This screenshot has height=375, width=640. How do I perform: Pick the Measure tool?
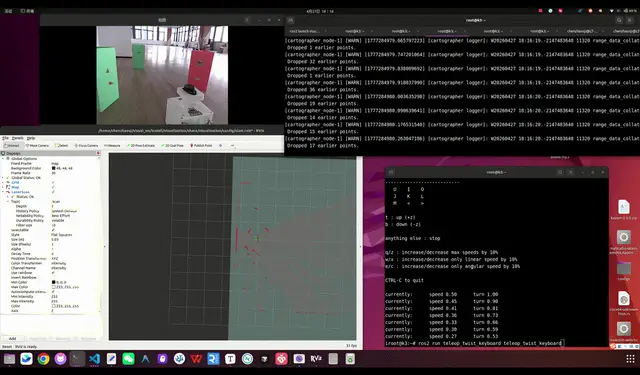pyautogui.click(x=112, y=146)
